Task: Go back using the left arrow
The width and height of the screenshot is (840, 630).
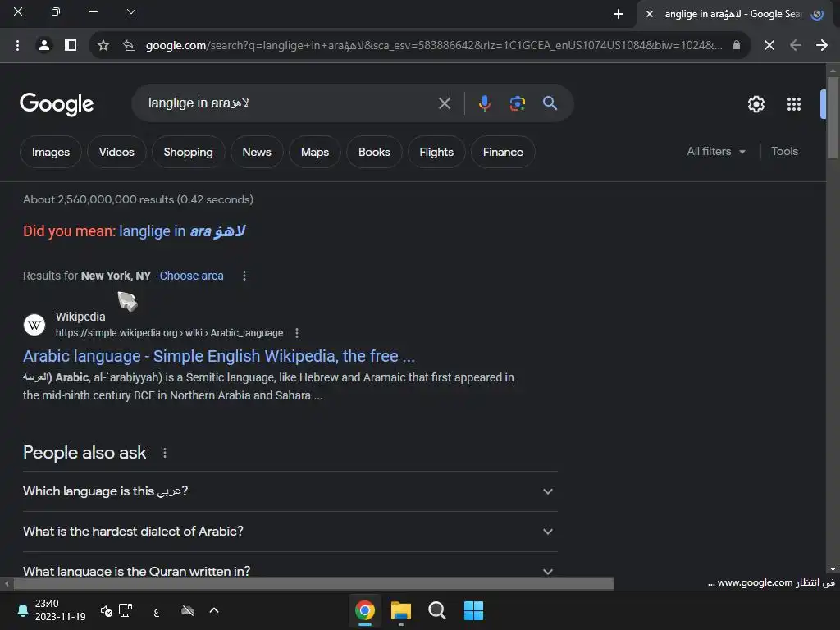Action: tap(796, 45)
